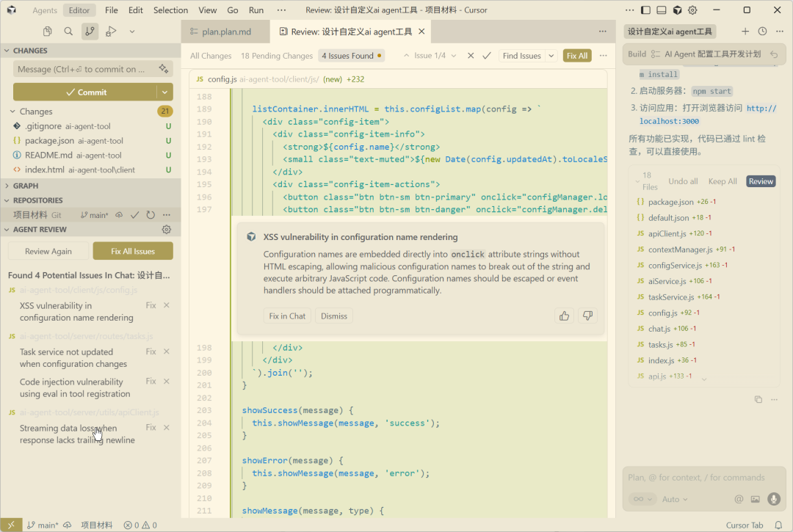The image size is (793, 532).
Task: Click the AI generate commit message sparkle icon
Action: [163, 69]
